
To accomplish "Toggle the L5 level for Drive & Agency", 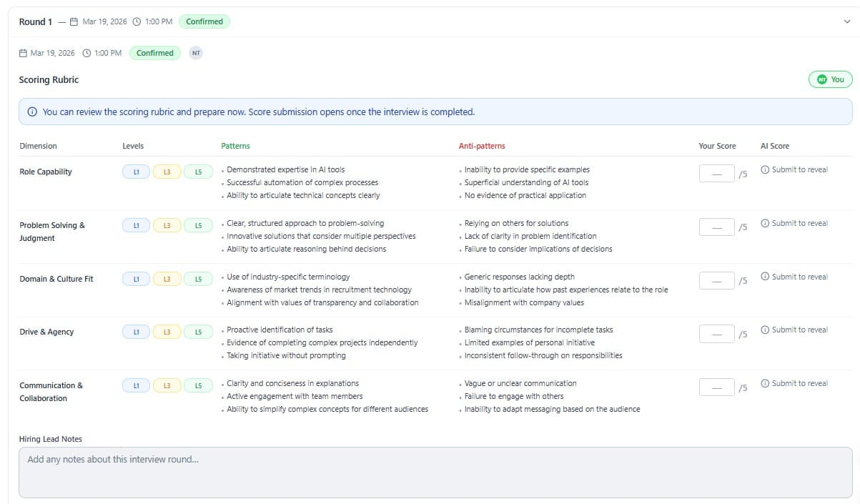I will pos(198,332).
